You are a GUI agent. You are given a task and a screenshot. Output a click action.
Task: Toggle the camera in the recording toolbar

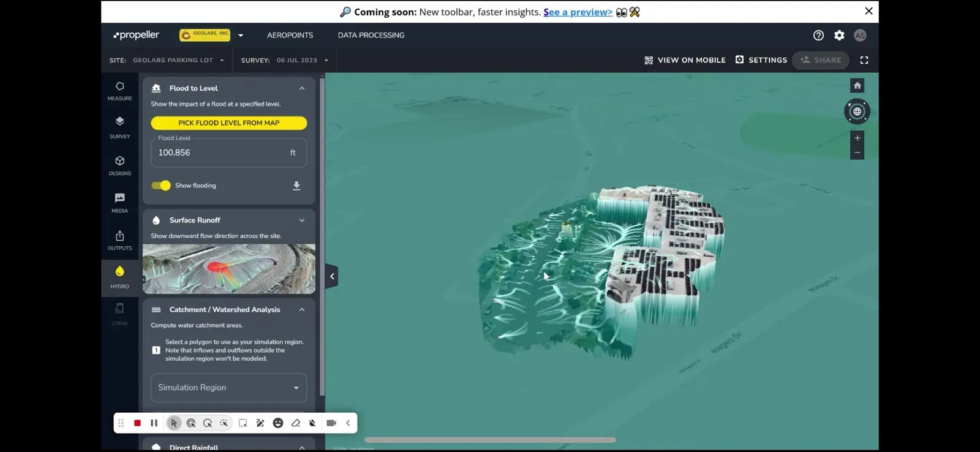331,423
